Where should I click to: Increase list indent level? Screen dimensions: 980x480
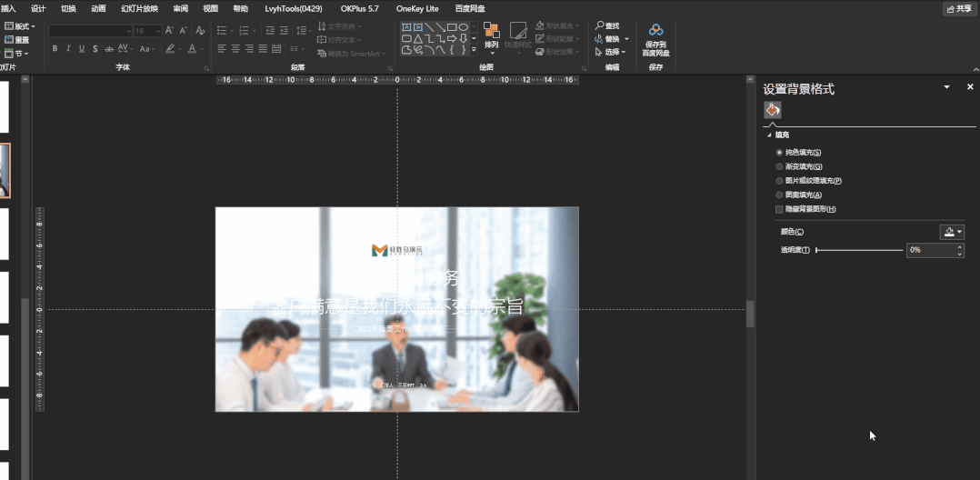[284, 30]
